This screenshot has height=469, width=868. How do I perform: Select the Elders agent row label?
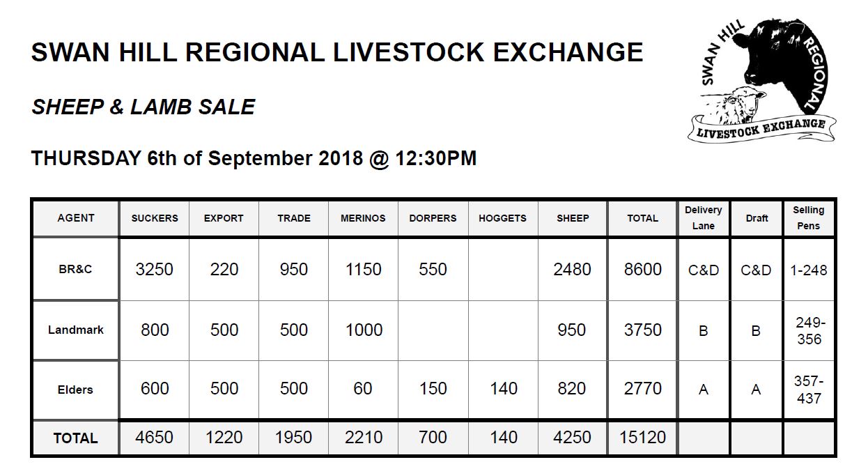(x=75, y=390)
